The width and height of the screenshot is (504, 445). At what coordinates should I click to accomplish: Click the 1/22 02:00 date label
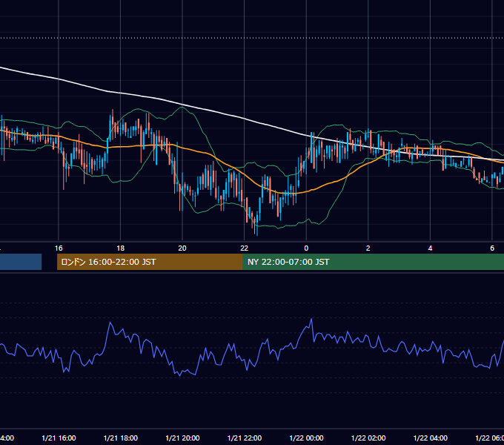[x=368, y=438]
